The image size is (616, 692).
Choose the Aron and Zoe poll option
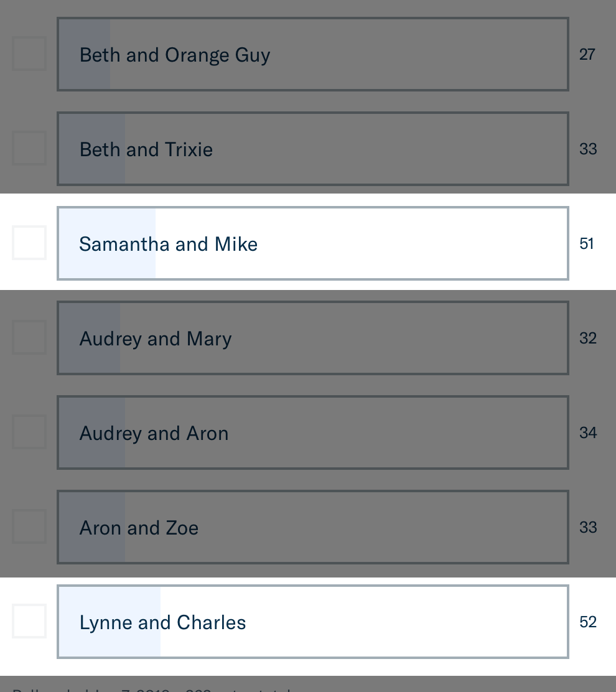click(312, 527)
